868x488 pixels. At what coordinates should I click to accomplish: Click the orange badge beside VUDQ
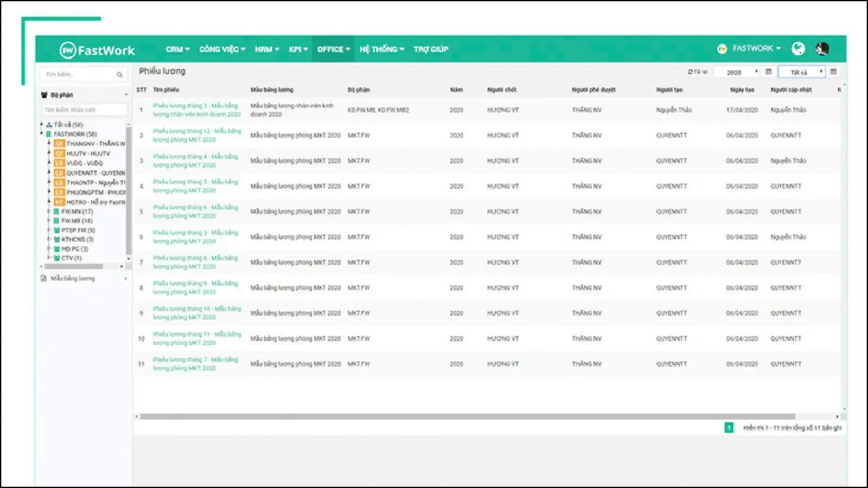pos(60,163)
